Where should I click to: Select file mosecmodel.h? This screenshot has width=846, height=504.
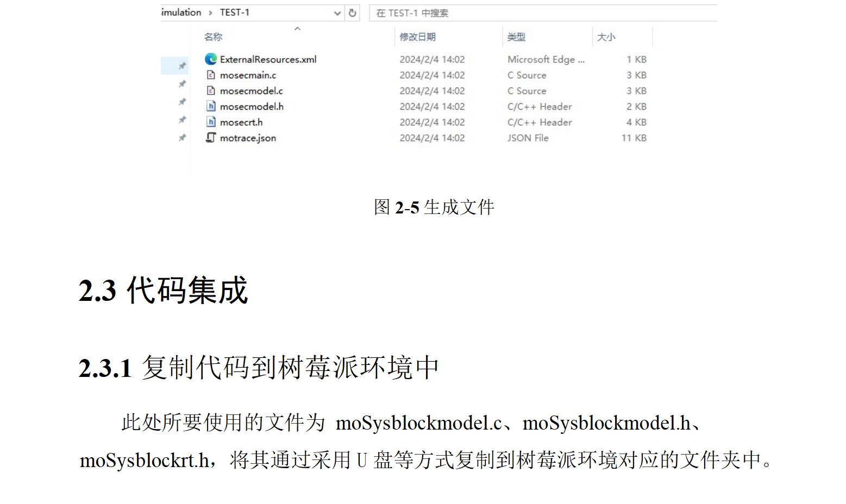pos(252,106)
